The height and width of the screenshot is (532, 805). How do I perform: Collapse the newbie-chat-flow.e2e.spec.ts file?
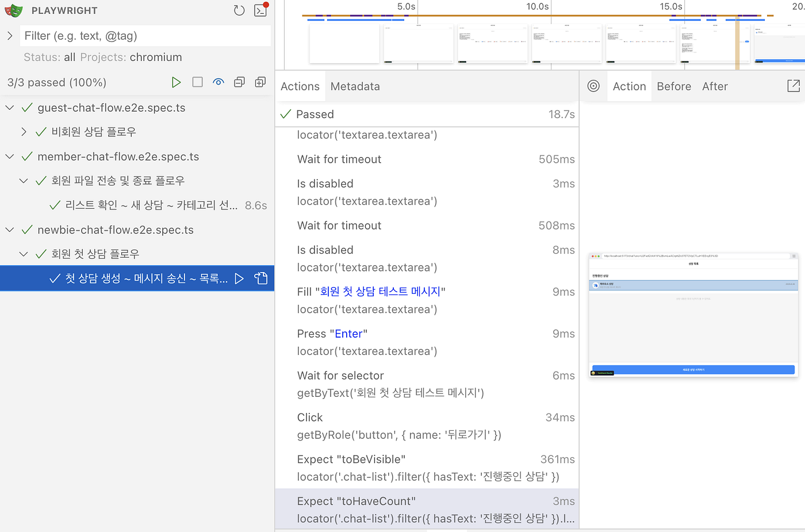(x=10, y=229)
